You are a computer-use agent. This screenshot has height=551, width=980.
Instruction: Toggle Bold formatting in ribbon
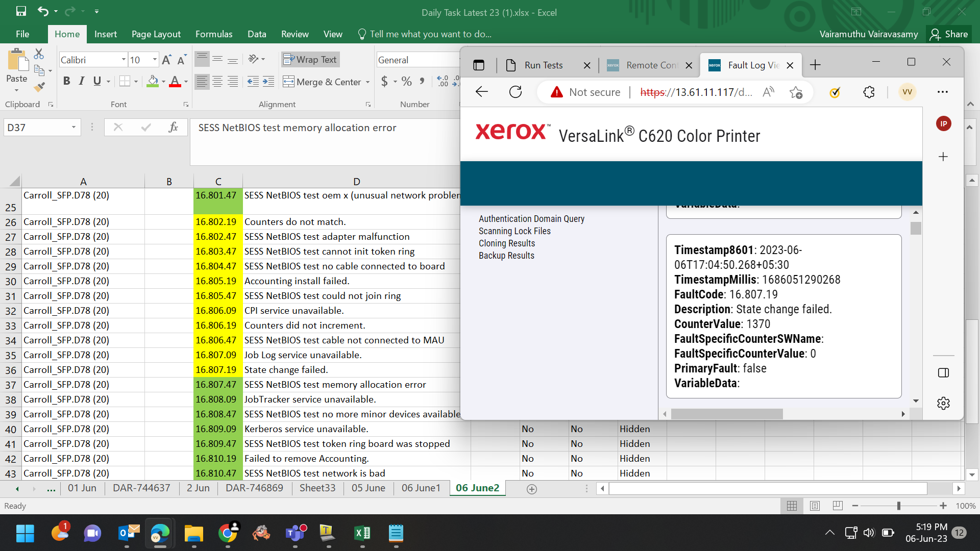pos(66,81)
